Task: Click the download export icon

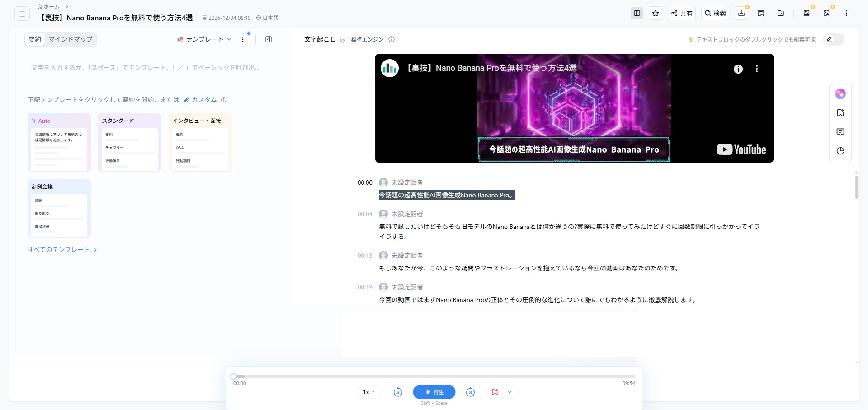Action: [x=741, y=14]
